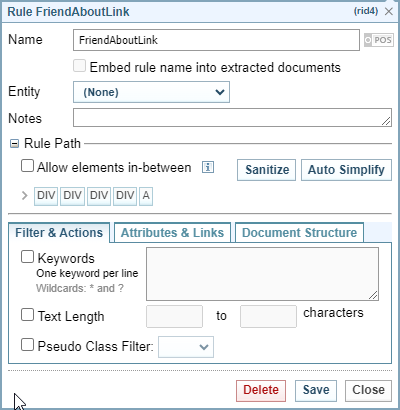
Task: Switch to the Attributes & Links tab
Action: click(x=172, y=232)
